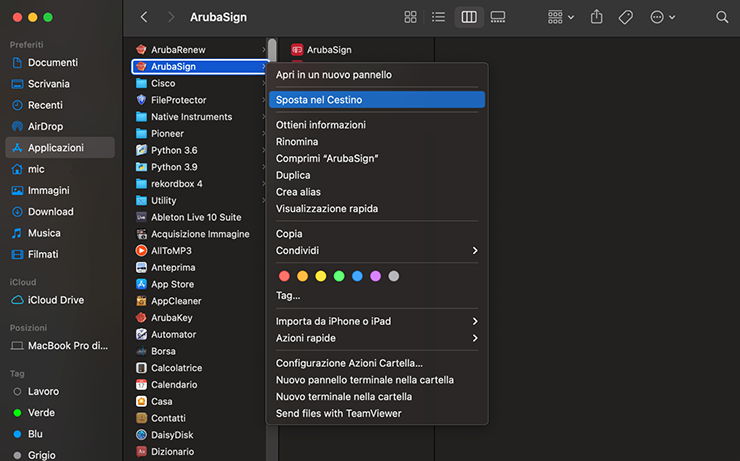
Task: Select iCloud Drive in sidebar
Action: (x=55, y=300)
